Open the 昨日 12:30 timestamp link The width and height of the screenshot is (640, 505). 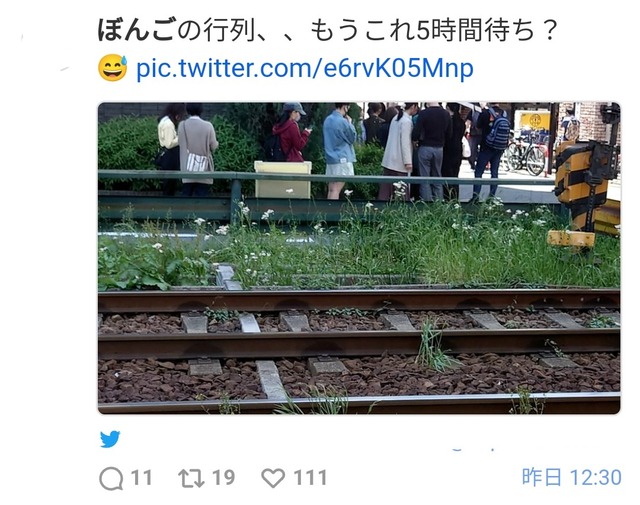coord(571,477)
